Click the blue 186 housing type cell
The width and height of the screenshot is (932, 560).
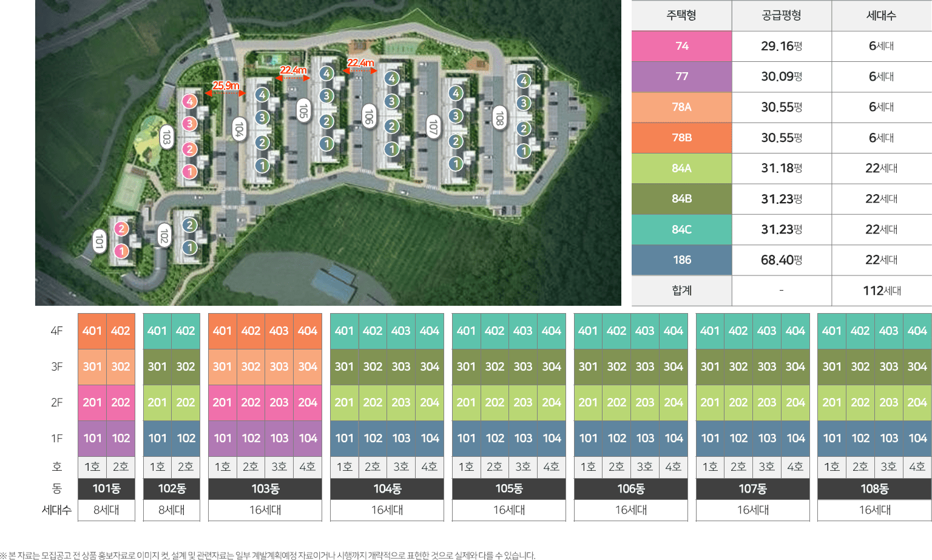tap(681, 260)
